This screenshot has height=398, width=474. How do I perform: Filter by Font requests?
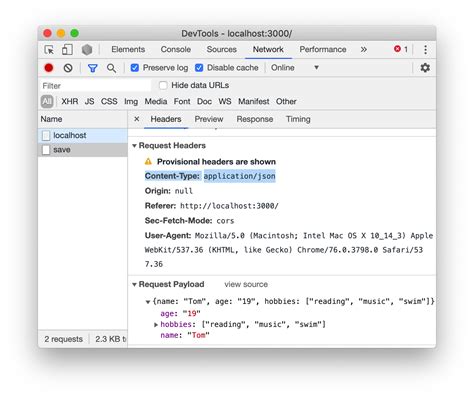pos(182,101)
